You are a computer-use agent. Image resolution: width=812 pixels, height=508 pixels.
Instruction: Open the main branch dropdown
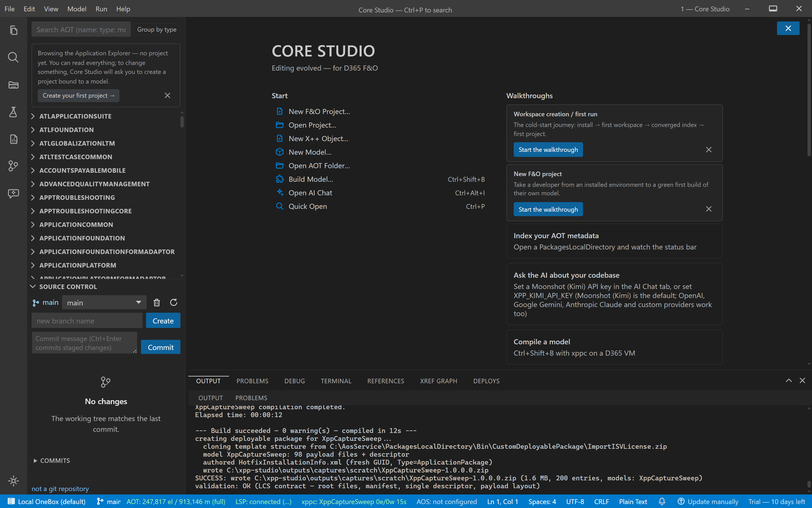[x=104, y=302]
